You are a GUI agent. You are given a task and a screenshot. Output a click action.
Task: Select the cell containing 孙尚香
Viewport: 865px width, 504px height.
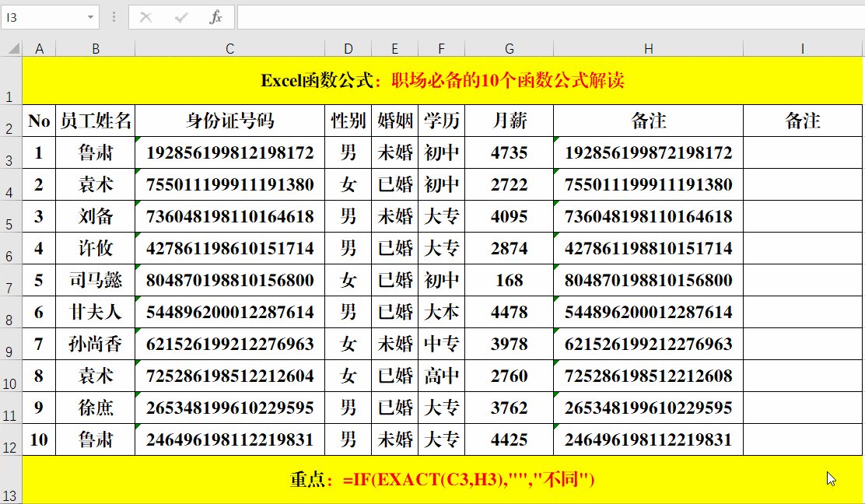[96, 344]
